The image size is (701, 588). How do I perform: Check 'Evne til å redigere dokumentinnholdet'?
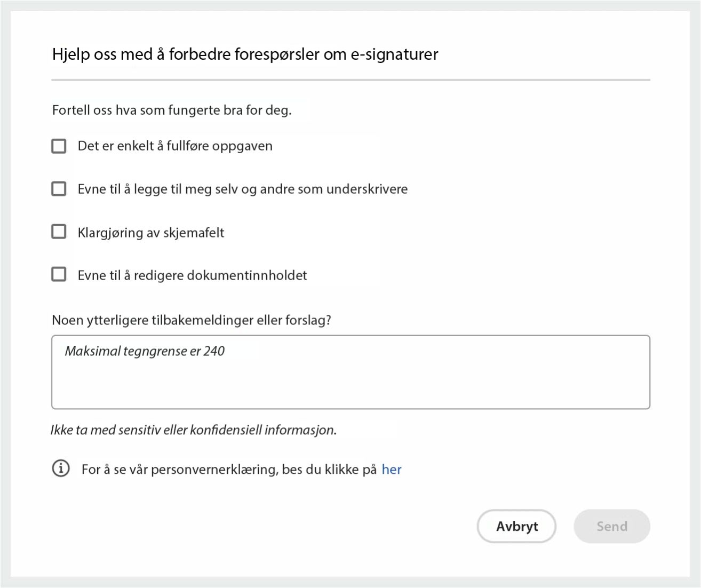click(x=58, y=274)
